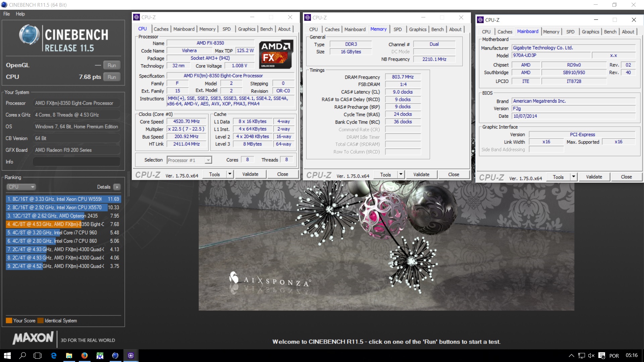Screen dimensions: 644x362
Task: Select ranking row with score 3.75
Action: (63, 266)
